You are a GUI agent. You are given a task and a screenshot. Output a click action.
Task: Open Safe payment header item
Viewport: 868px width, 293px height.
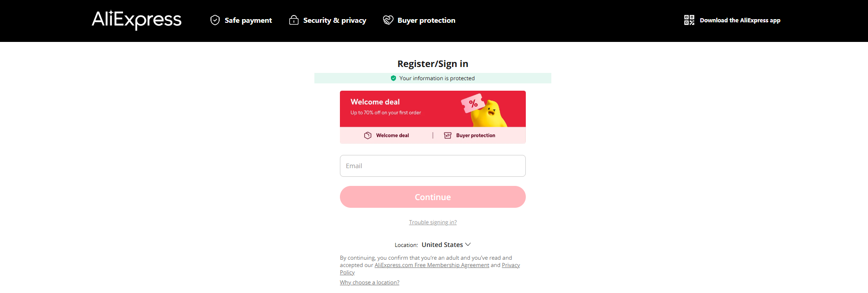pyautogui.click(x=241, y=20)
